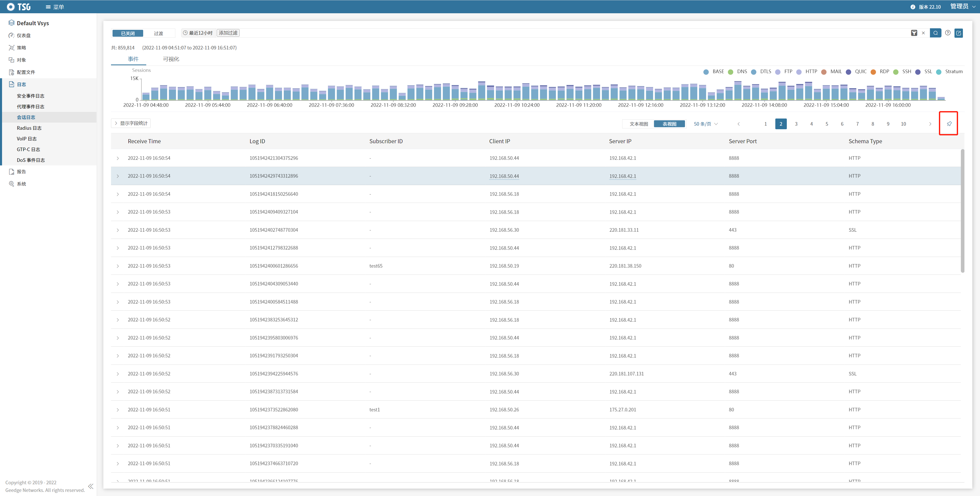Switch to the 过渡 session state toggle
The height and width of the screenshot is (496, 980).
[158, 33]
